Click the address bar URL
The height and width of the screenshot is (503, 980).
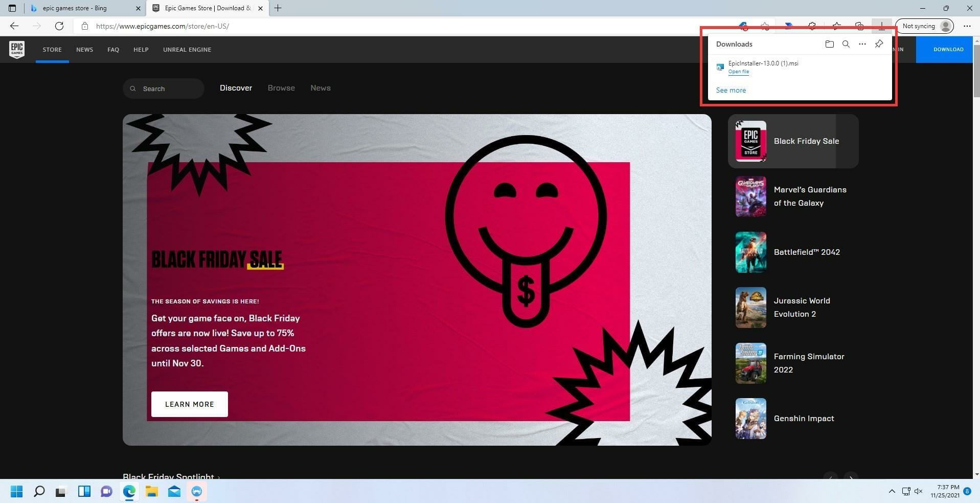[162, 26]
